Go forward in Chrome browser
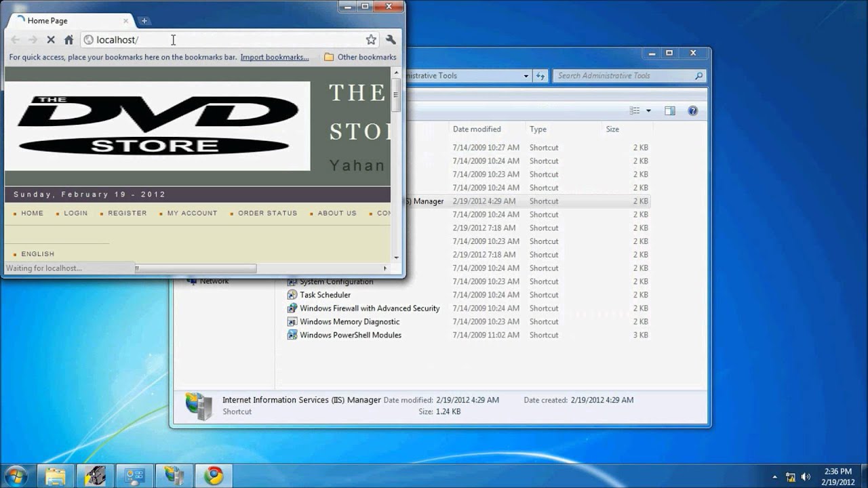 click(x=33, y=40)
